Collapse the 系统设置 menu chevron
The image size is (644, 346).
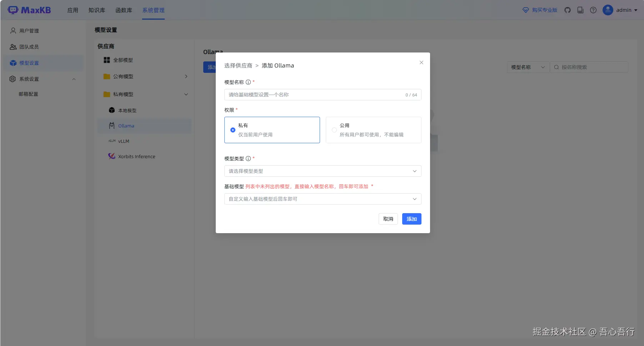point(74,79)
